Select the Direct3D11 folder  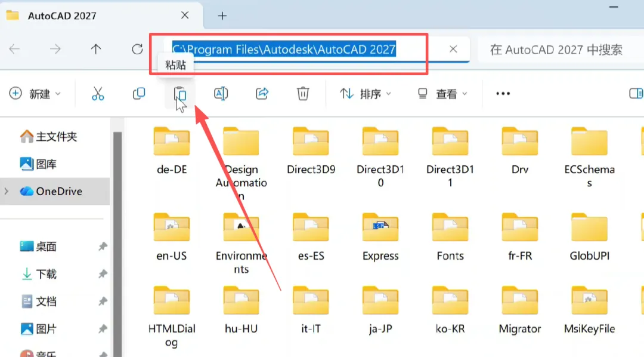[x=450, y=157]
